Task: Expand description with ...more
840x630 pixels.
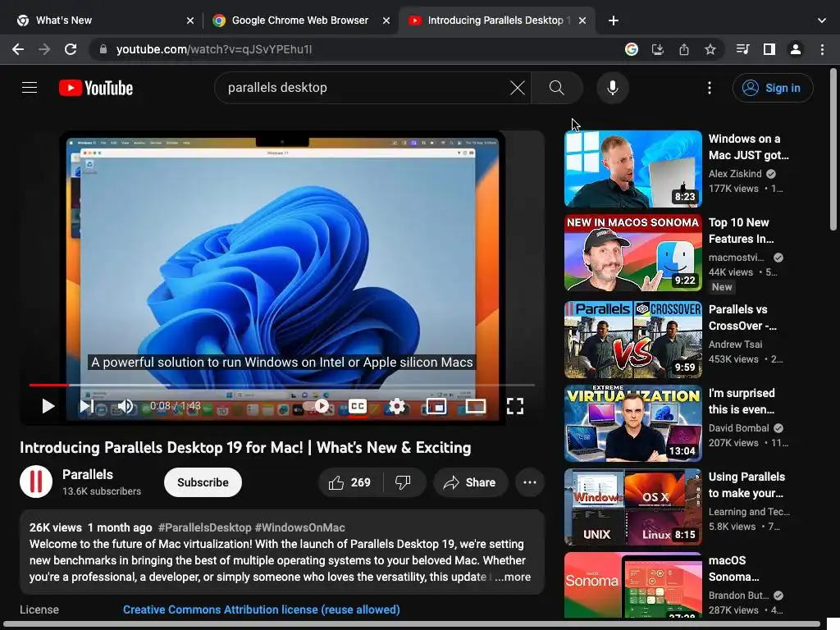Action: click(x=513, y=577)
